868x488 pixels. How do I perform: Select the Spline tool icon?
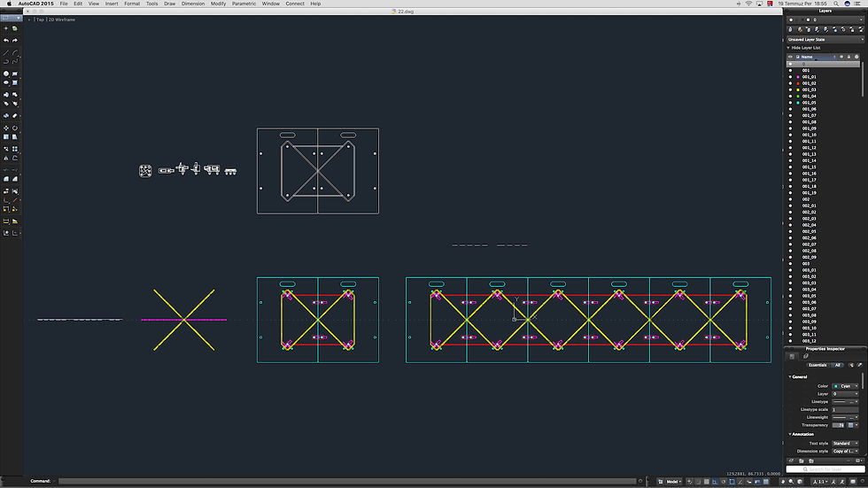(15, 61)
